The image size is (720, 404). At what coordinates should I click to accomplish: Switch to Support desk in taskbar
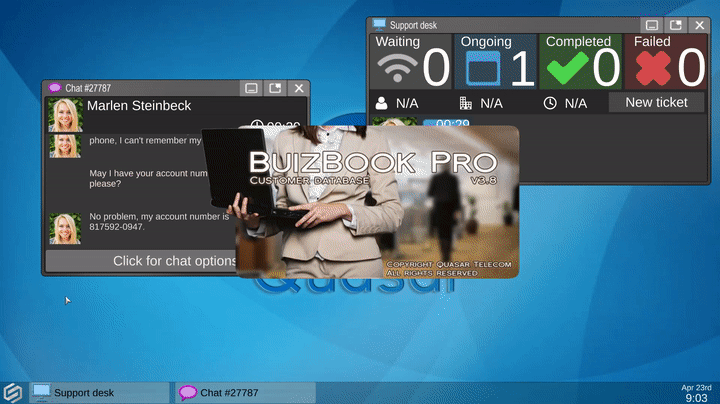[x=97, y=393]
